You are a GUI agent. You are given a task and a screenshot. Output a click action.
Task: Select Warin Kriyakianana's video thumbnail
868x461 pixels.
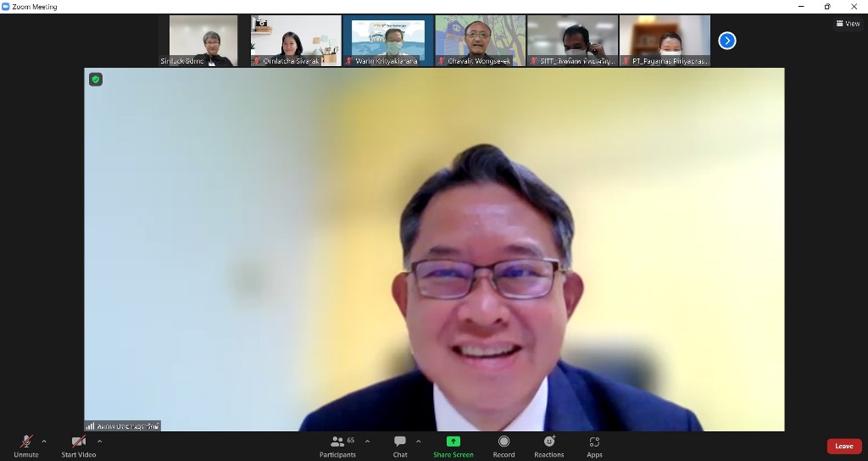coord(387,40)
